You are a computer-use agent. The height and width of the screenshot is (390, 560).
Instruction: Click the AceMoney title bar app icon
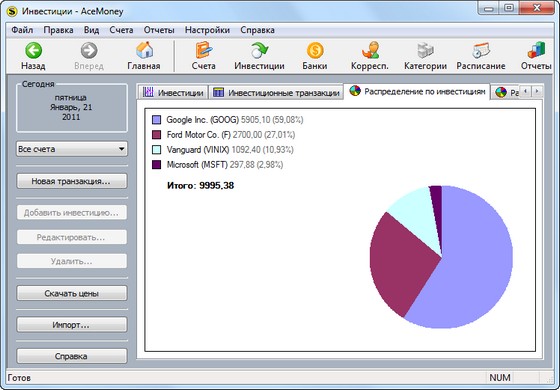click(12, 11)
